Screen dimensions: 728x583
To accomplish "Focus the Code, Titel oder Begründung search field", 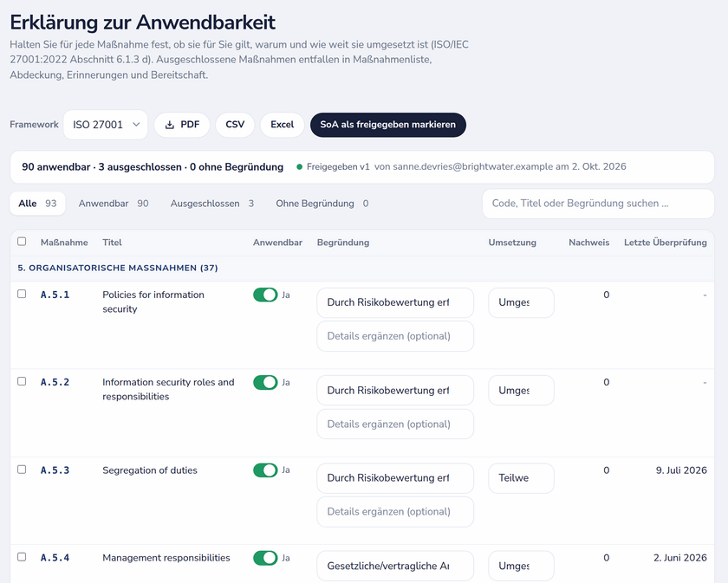I will [x=598, y=204].
